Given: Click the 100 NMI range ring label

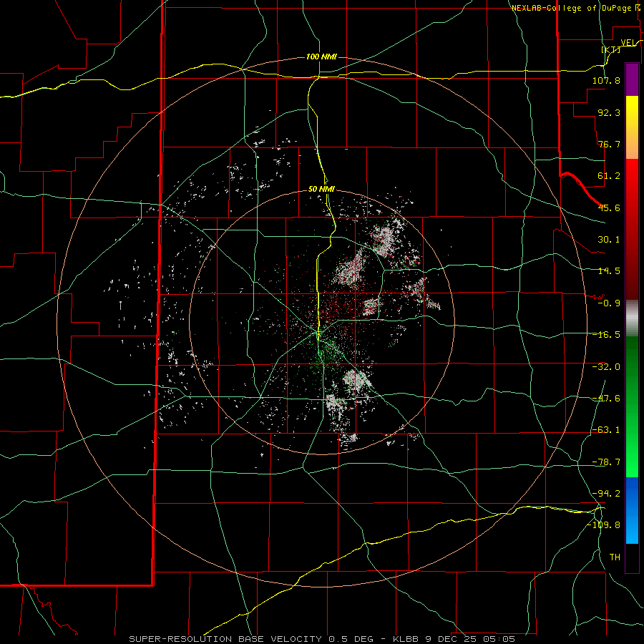Looking at the screenshot, I should 321,57.
